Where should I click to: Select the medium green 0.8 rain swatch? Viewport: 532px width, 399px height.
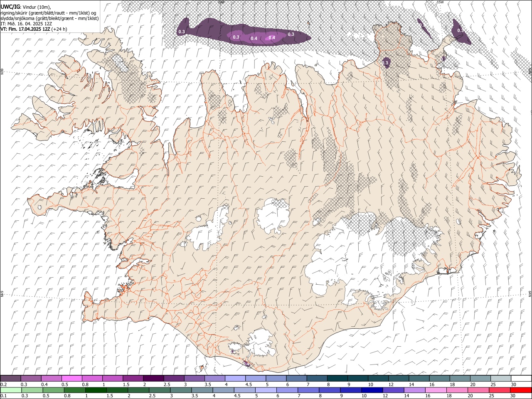75,390
